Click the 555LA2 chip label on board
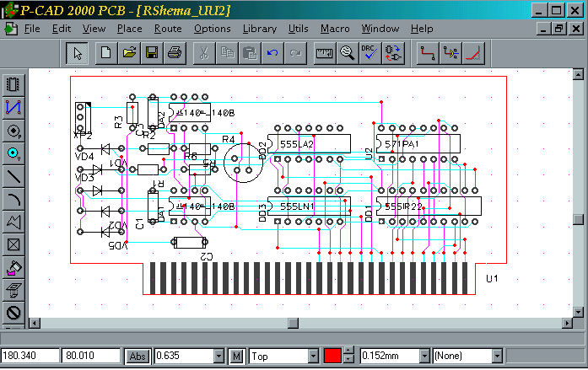588x370 pixels. point(297,144)
